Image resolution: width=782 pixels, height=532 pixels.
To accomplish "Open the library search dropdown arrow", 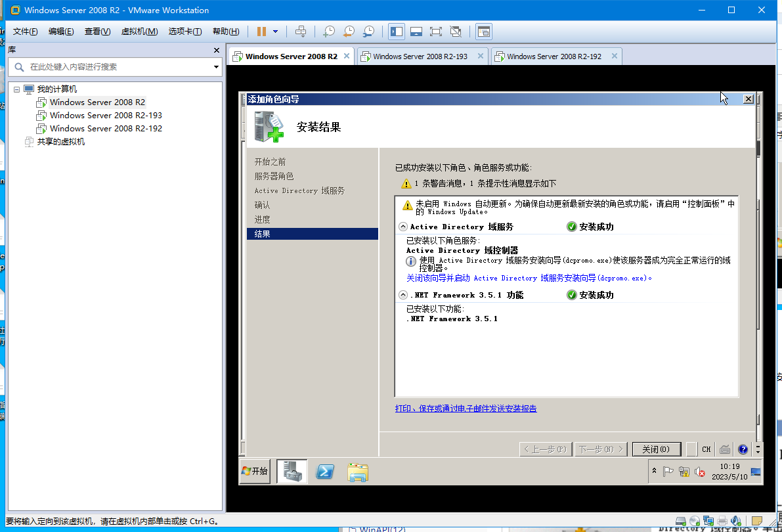I will point(216,67).
